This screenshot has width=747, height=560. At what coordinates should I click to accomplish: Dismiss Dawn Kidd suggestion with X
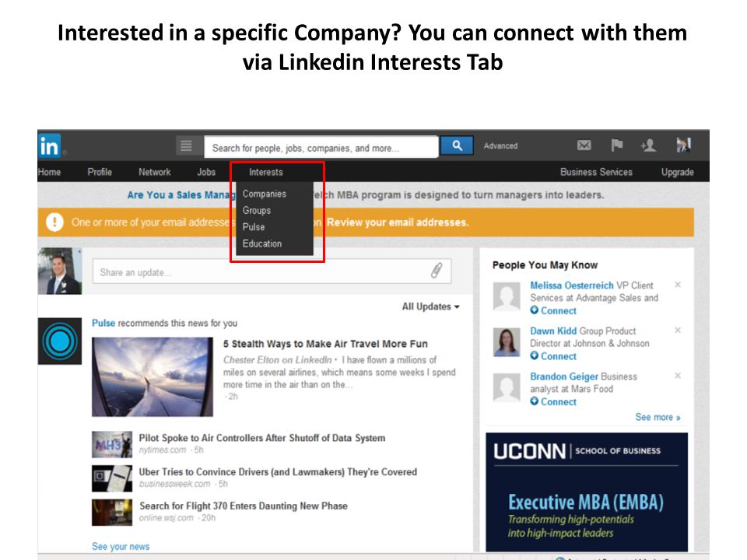(678, 330)
